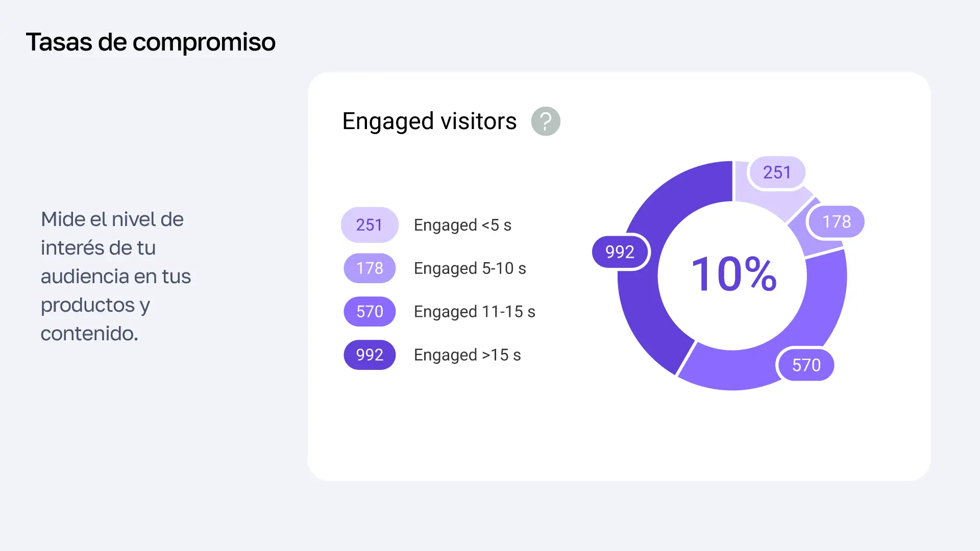Select the 'Engaged <5 s' legend label
Viewport: 980px width, 551px height.
tap(462, 225)
